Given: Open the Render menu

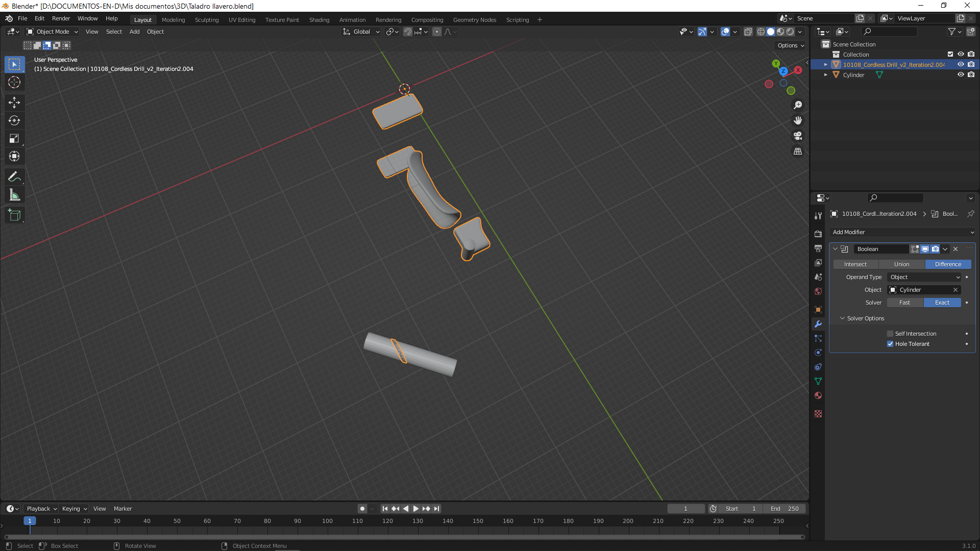Looking at the screenshot, I should point(61,18).
